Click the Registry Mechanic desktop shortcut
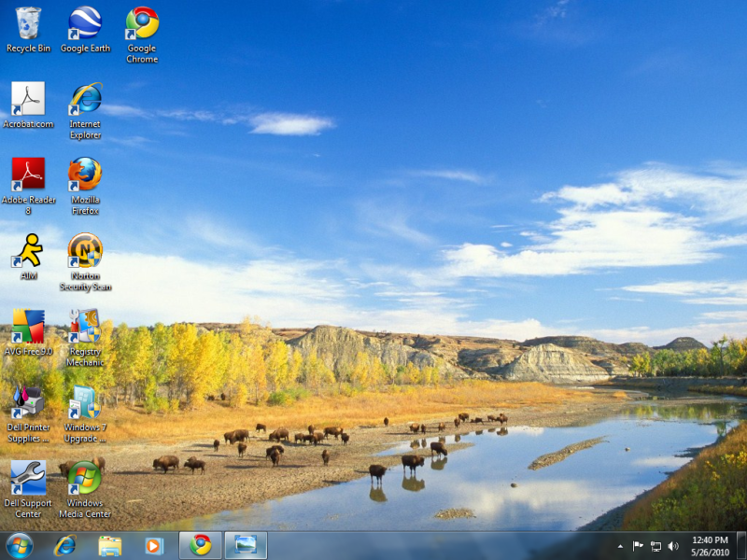The width and height of the screenshot is (747, 560). (x=85, y=327)
